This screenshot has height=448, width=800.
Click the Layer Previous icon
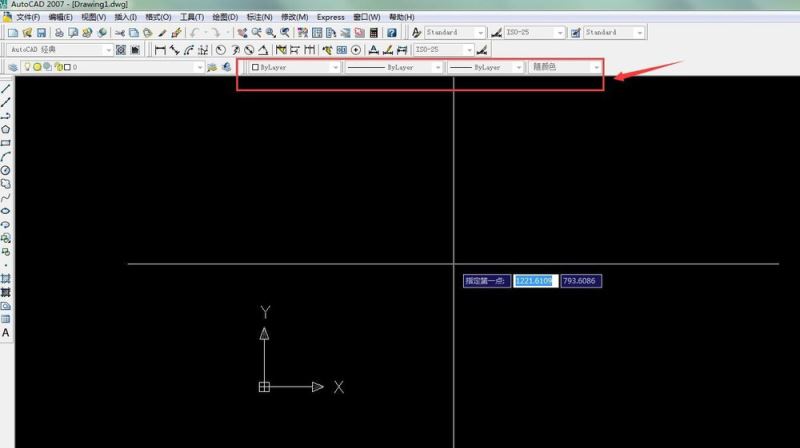point(227,67)
